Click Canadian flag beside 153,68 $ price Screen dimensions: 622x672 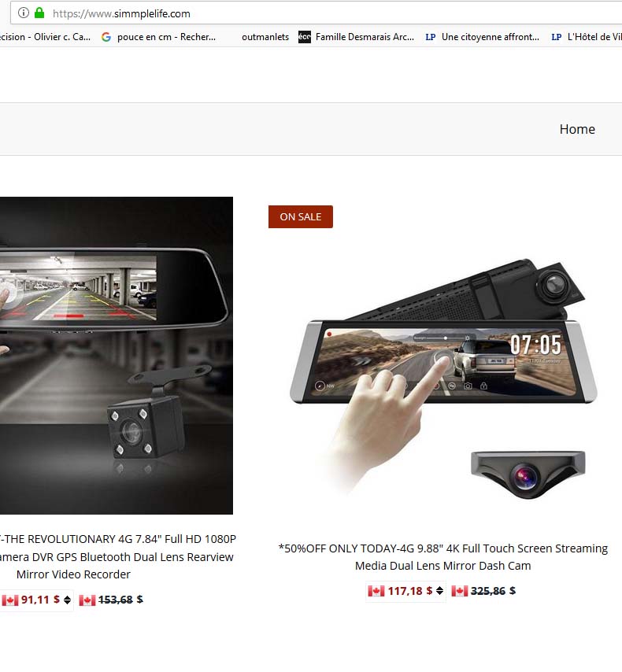point(87,600)
